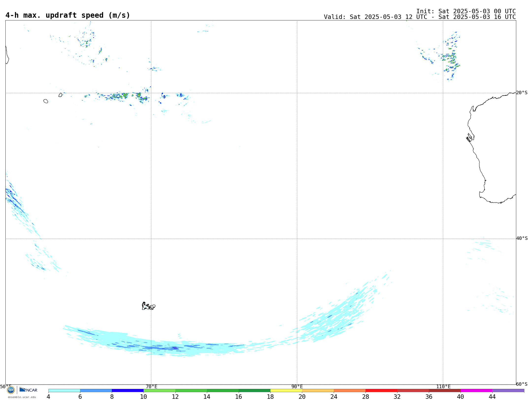
Task: Click the 70°E longitude label
Action: pyautogui.click(x=151, y=386)
